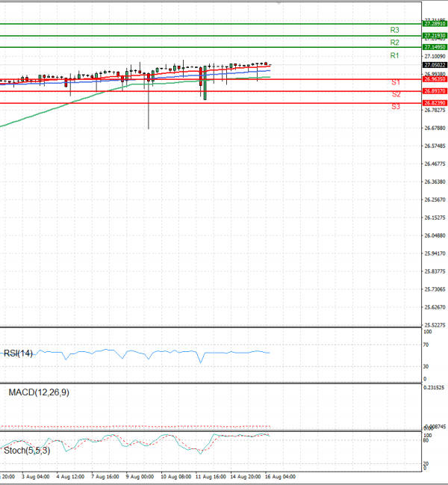Click the 26.04880 price axis value
The height and width of the screenshot is (485, 448).
[x=435, y=235]
